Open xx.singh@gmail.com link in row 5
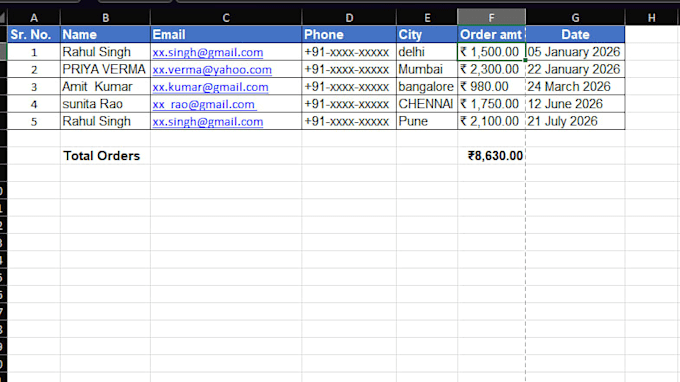Viewport: 680px width, 382px height. click(x=208, y=121)
